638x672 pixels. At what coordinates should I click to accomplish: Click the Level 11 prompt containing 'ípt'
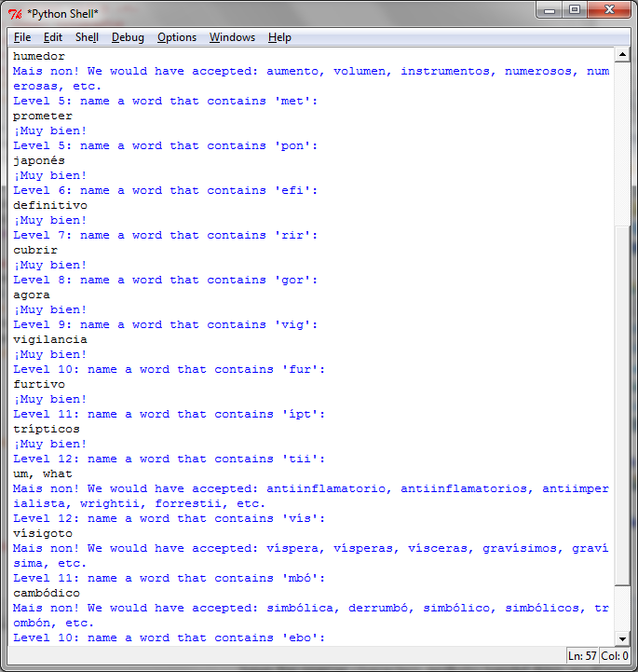170,415
